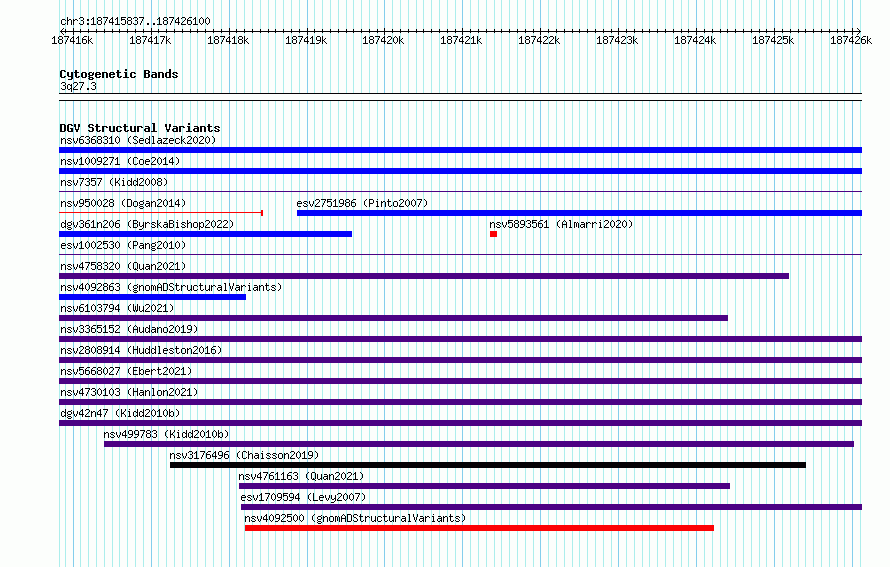
Task: Open the nsv950028 (Dogan2014) label
Action: (x=123, y=203)
